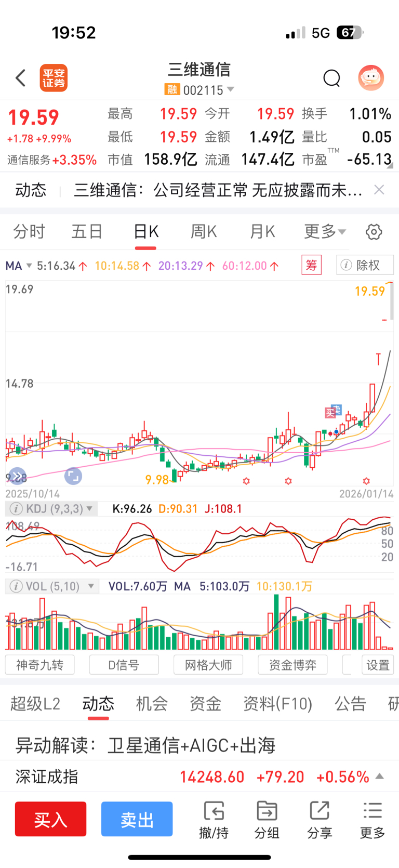
Task: Tap the 市盈 TTM value -65.13
Action: (369, 159)
